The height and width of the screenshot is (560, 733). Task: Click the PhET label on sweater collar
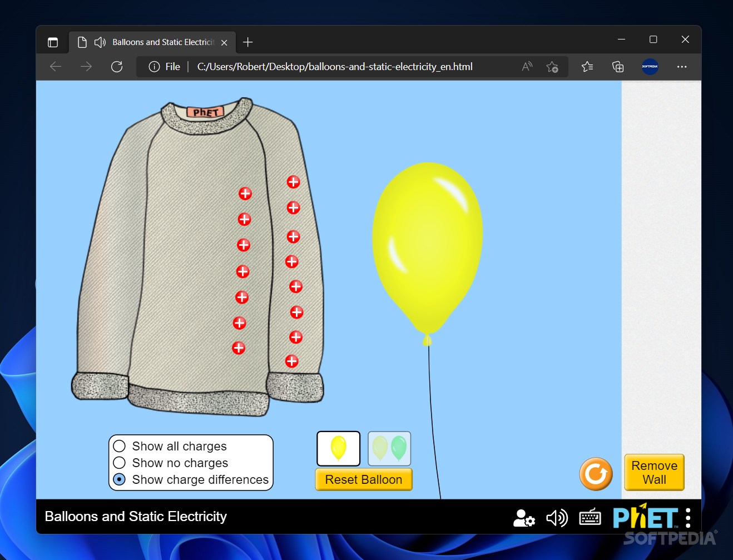pyautogui.click(x=206, y=112)
